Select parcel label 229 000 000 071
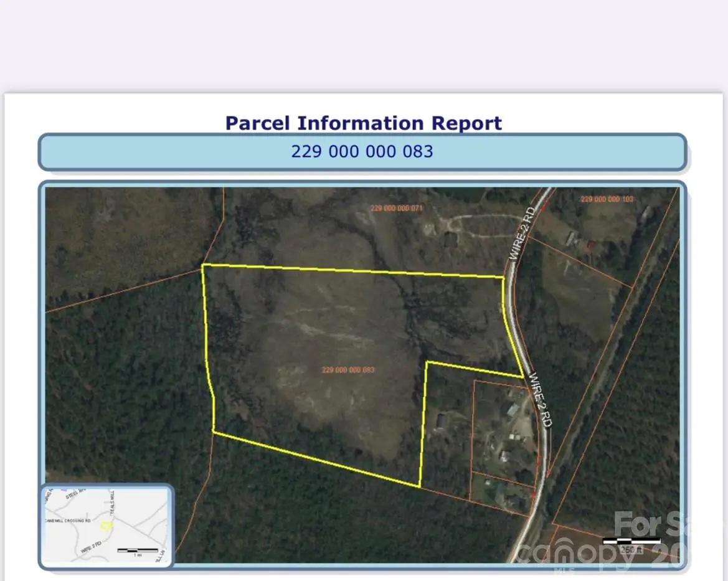The width and height of the screenshot is (728, 581). click(x=396, y=208)
